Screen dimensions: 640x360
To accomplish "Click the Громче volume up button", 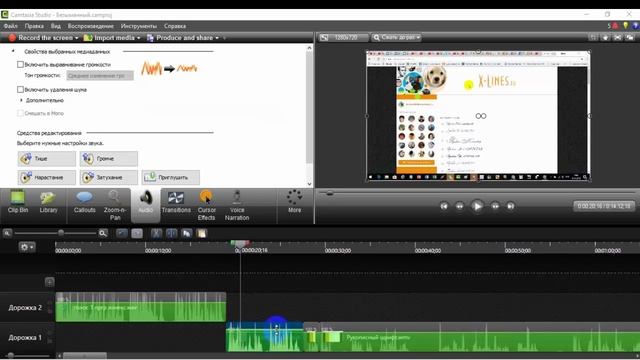I will (109, 158).
